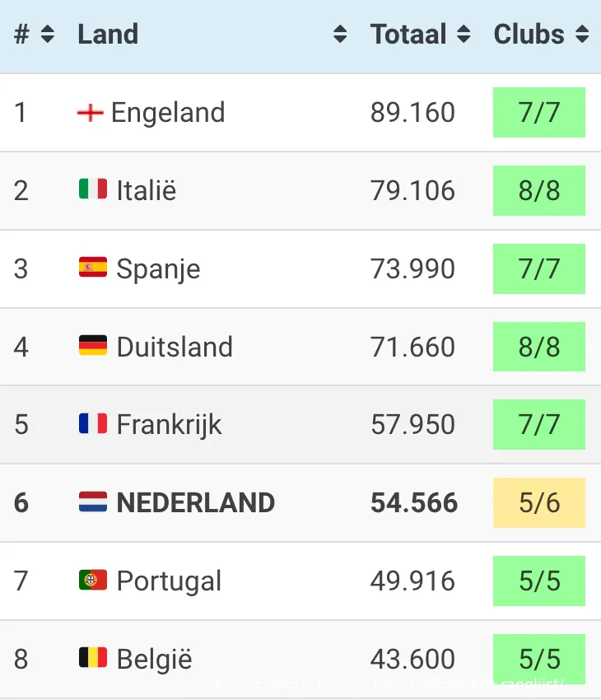Screen dimensions: 601x700
Task: Open the NEDERLAND country link
Action: click(196, 502)
